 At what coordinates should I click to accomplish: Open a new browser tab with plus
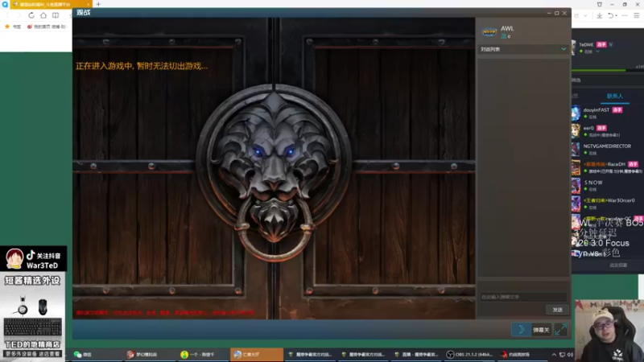[98, 4]
